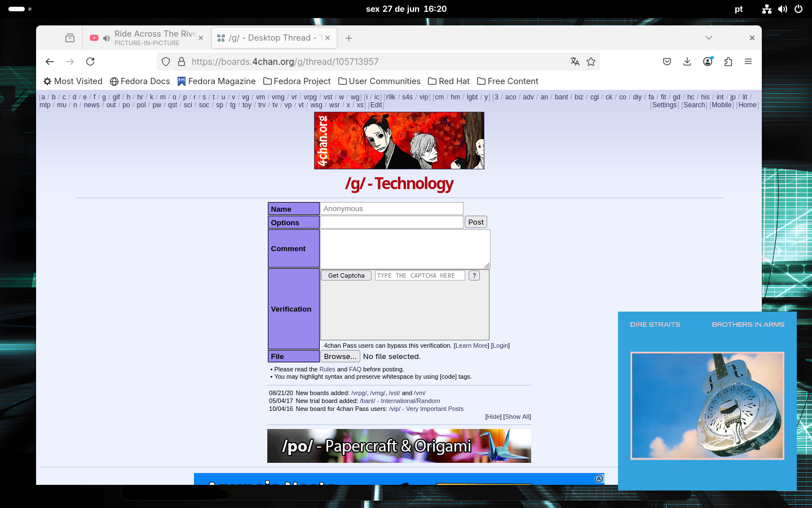Image resolution: width=812 pixels, height=508 pixels.
Task: Open the GNOME Activities overview indicator
Action: (20, 9)
